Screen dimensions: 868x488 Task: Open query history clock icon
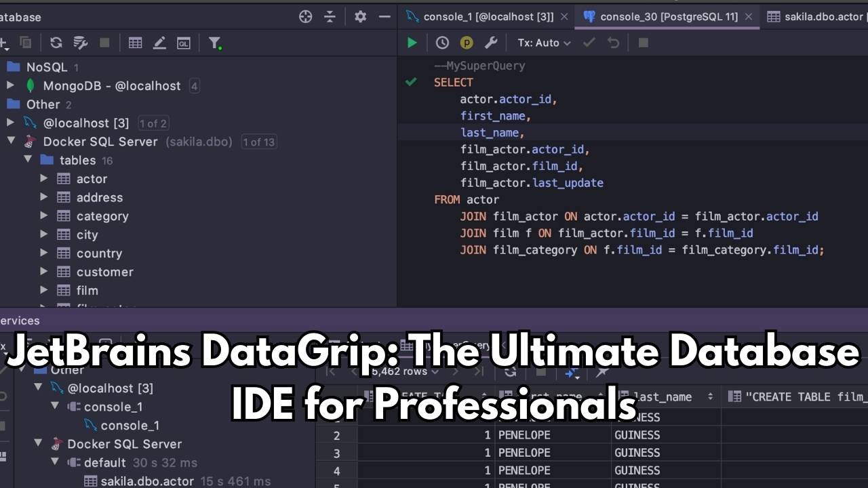pos(442,43)
